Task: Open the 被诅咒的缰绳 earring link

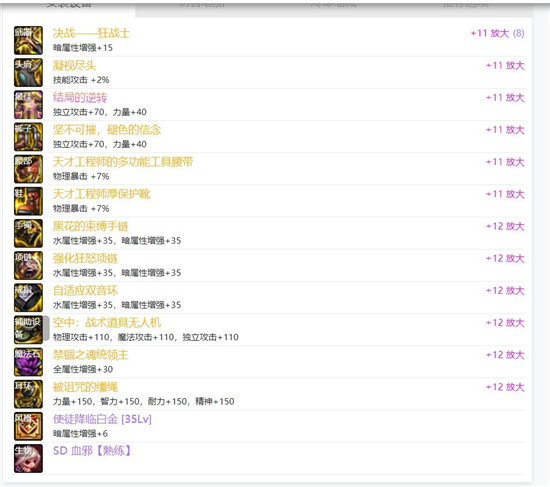Action: tap(85, 387)
